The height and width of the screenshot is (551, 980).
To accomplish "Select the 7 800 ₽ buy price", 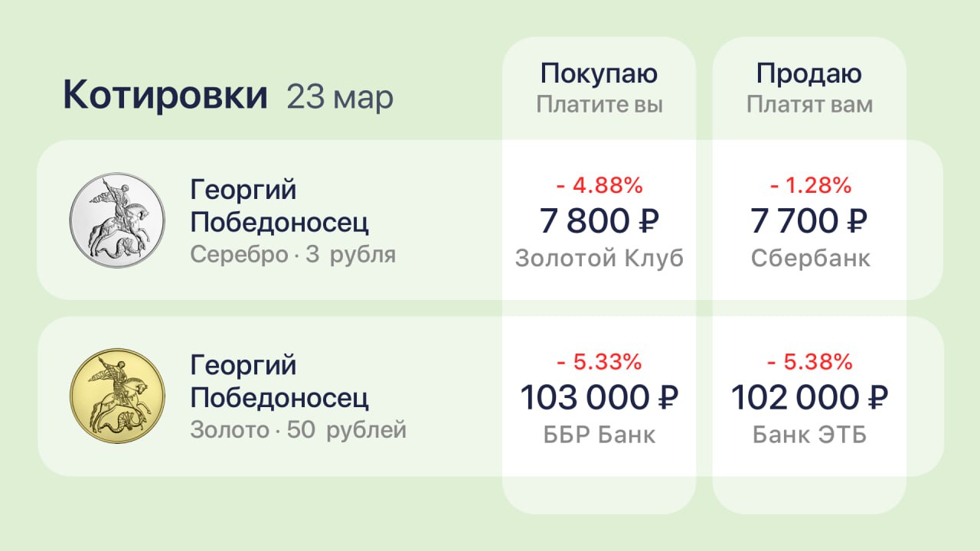I will click(x=599, y=222).
